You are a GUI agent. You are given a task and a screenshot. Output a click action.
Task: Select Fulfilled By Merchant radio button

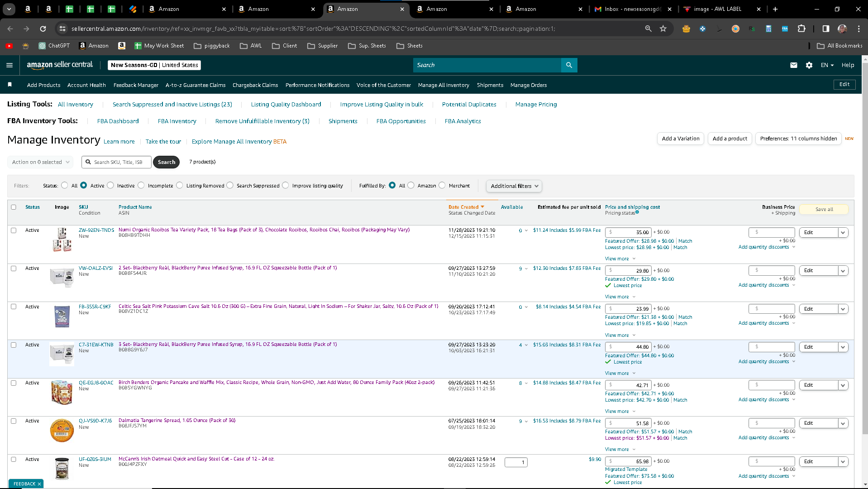click(x=442, y=185)
